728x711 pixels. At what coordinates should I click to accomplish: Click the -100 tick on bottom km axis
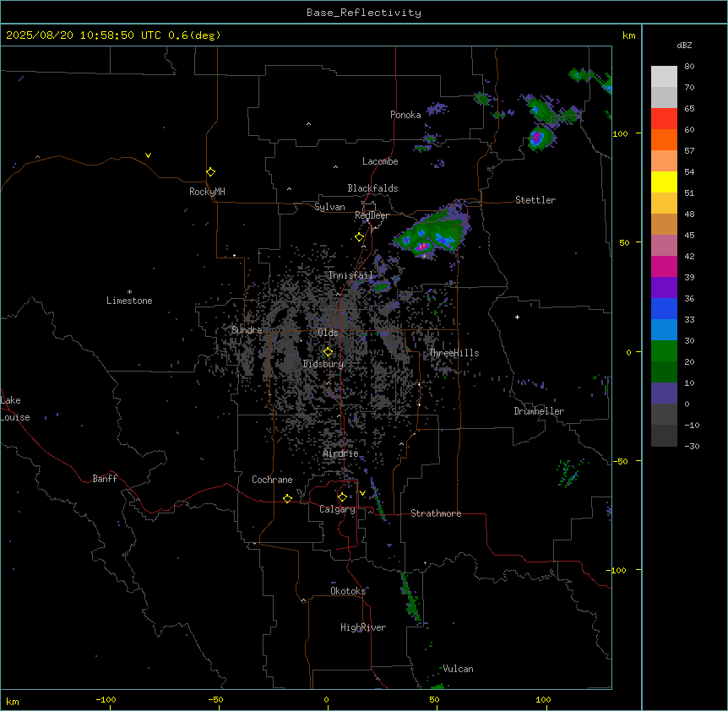[x=106, y=699]
